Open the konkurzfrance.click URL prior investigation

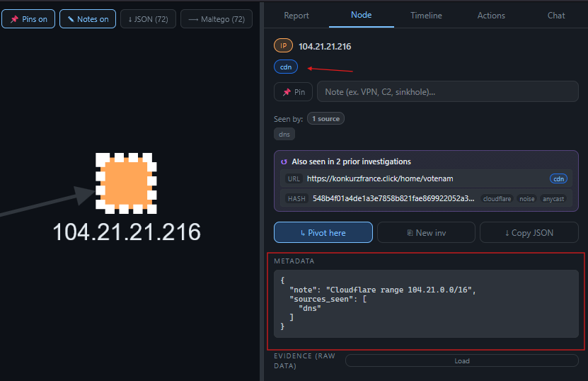pos(426,178)
